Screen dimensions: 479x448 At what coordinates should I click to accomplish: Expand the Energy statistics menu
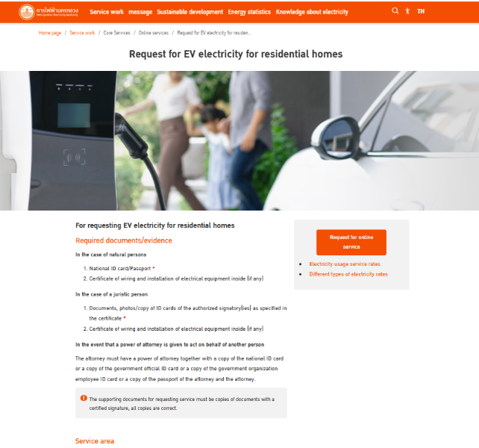tap(249, 12)
